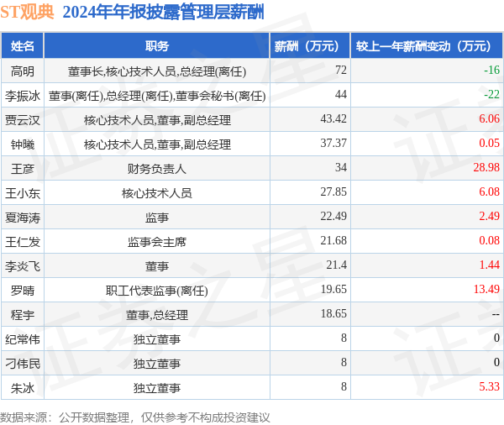Click the 较上一年薪酬变动（万元） column header
The height and width of the screenshot is (425, 504).
pyautogui.click(x=427, y=46)
